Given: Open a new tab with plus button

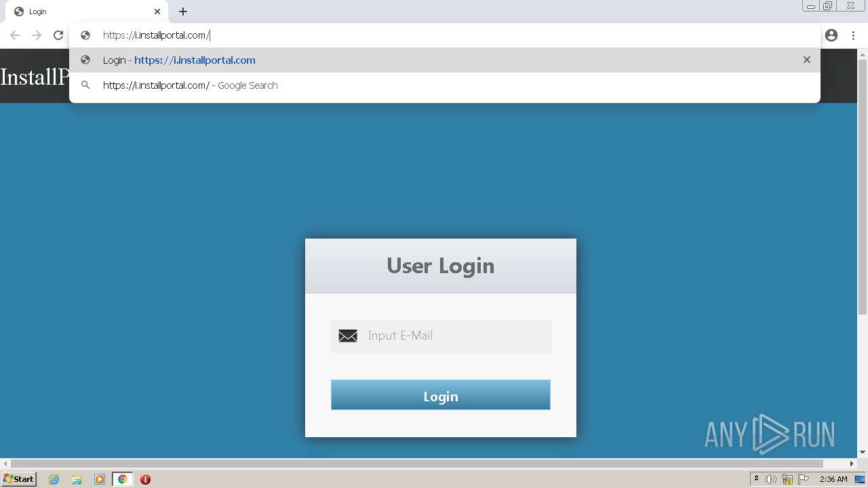Looking at the screenshot, I should coord(183,12).
